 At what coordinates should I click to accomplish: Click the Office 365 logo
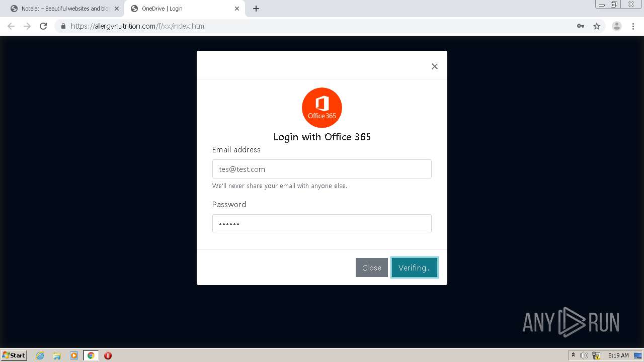pyautogui.click(x=322, y=108)
